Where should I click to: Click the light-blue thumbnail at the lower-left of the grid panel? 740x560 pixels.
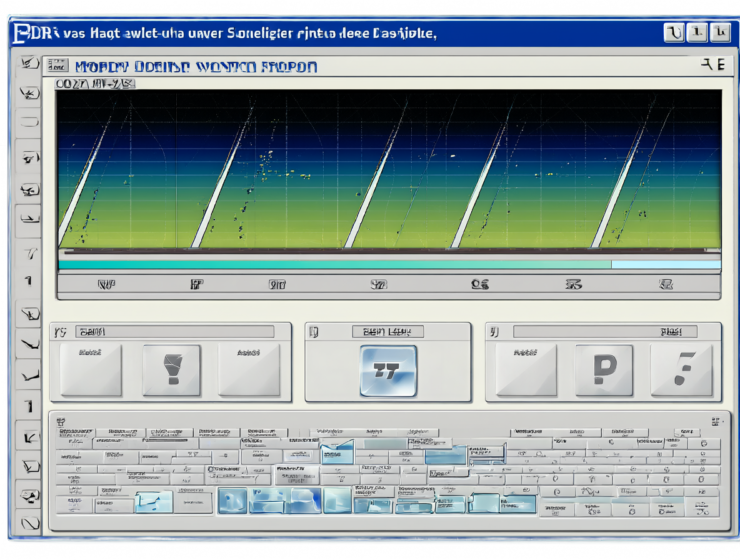154,502
